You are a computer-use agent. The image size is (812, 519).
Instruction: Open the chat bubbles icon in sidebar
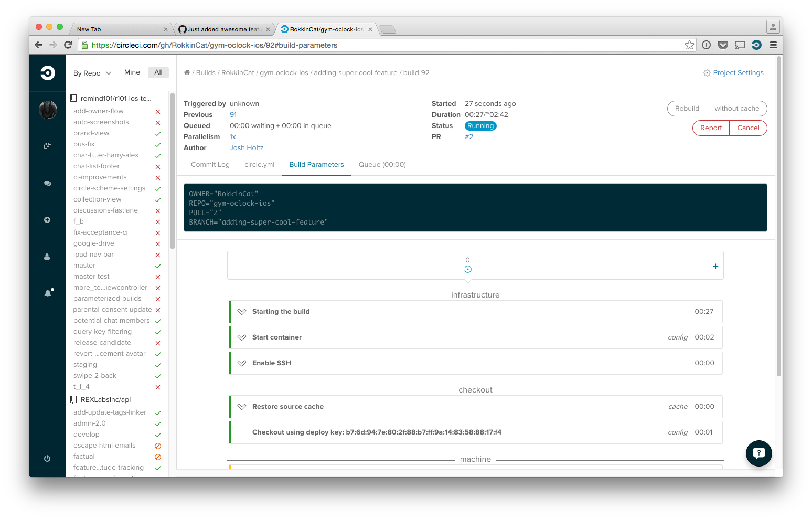(48, 183)
